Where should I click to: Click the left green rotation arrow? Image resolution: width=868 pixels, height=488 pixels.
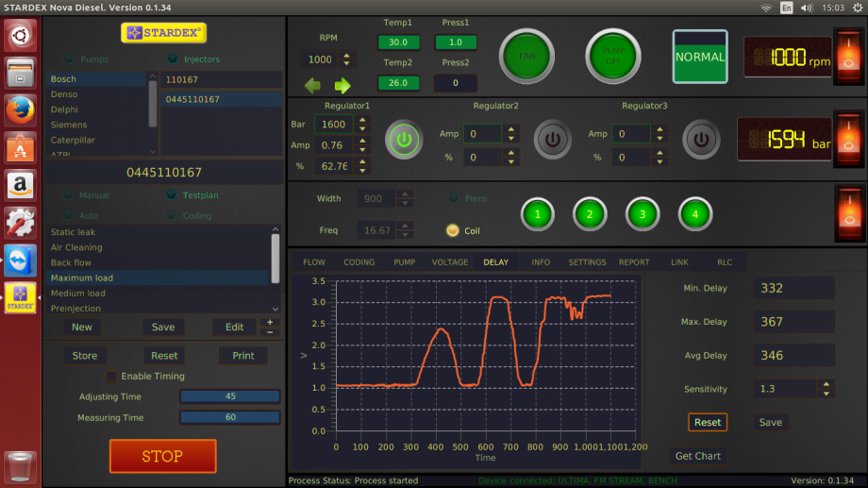[x=313, y=85]
